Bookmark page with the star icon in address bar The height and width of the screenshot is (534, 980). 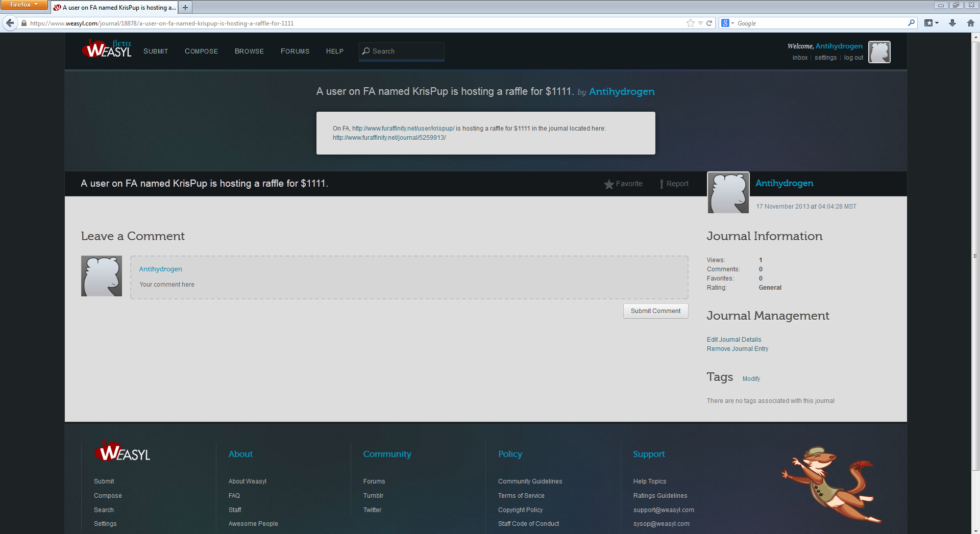click(x=691, y=23)
